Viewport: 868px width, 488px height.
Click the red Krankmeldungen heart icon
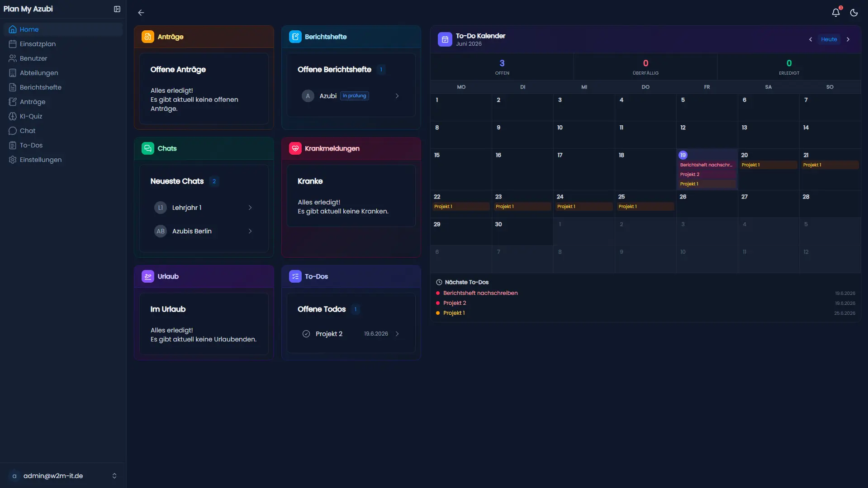pyautogui.click(x=295, y=148)
